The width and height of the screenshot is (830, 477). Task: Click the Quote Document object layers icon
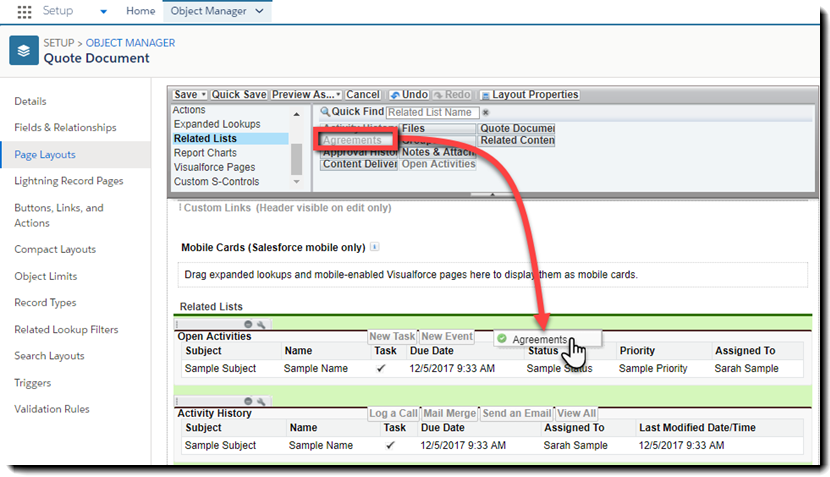pos(24,50)
